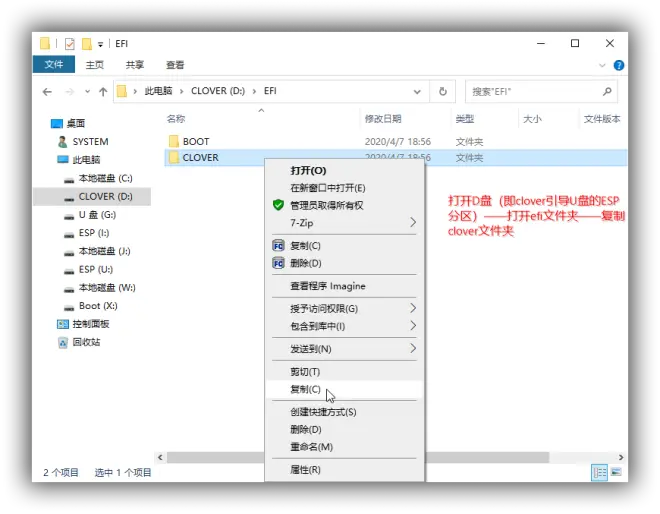Expand the 7-Zip submenu
This screenshot has width=660, height=514.
pos(344,223)
